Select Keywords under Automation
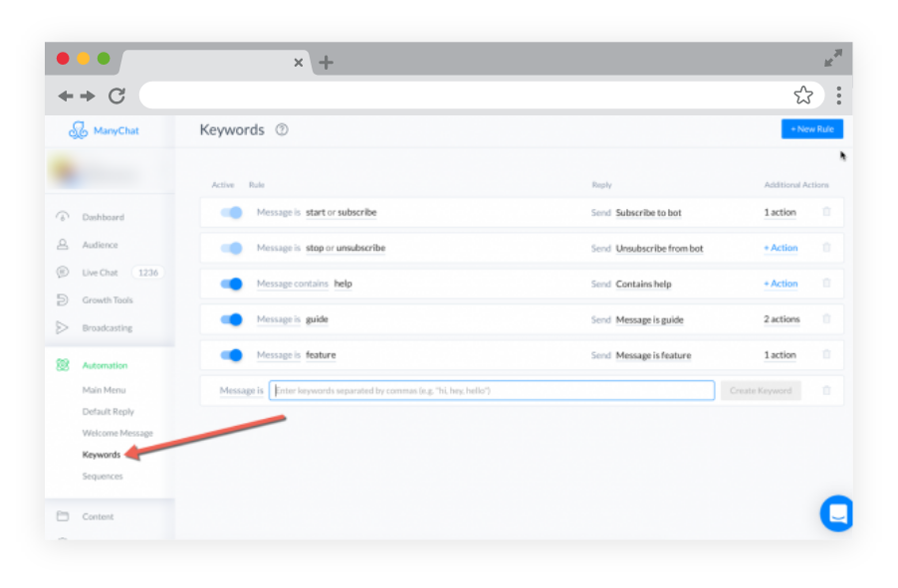 coord(102,455)
